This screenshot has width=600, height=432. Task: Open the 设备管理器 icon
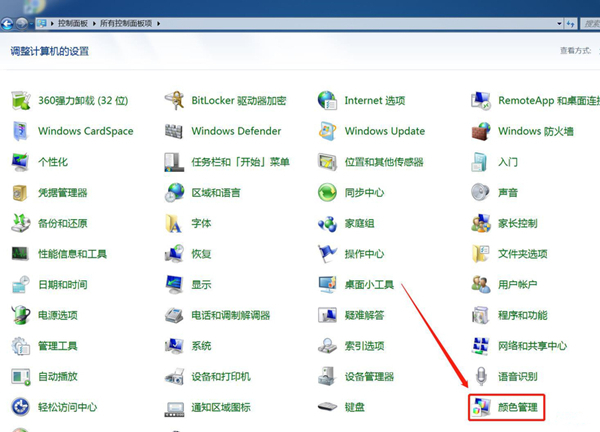(328, 377)
